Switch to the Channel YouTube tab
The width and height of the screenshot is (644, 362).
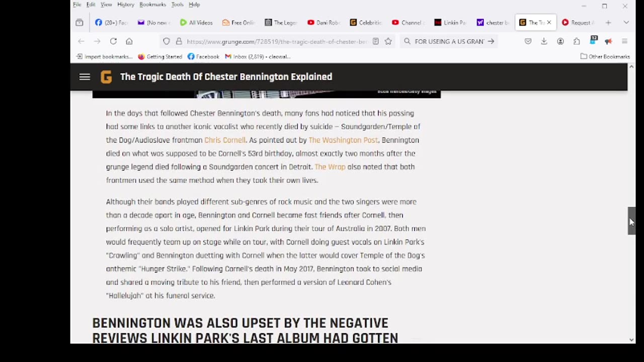tap(408, 23)
